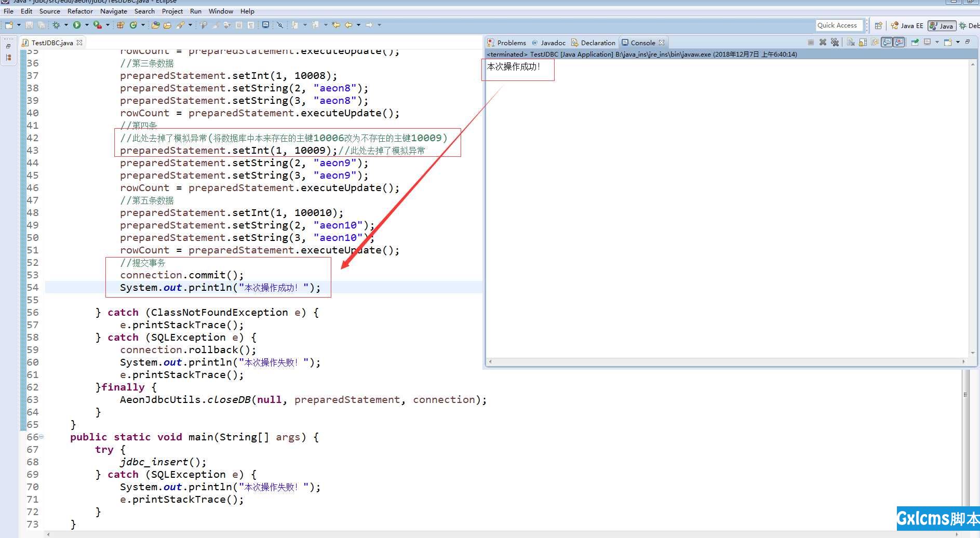Open dropdown arrow beside Open Console

(x=958, y=42)
